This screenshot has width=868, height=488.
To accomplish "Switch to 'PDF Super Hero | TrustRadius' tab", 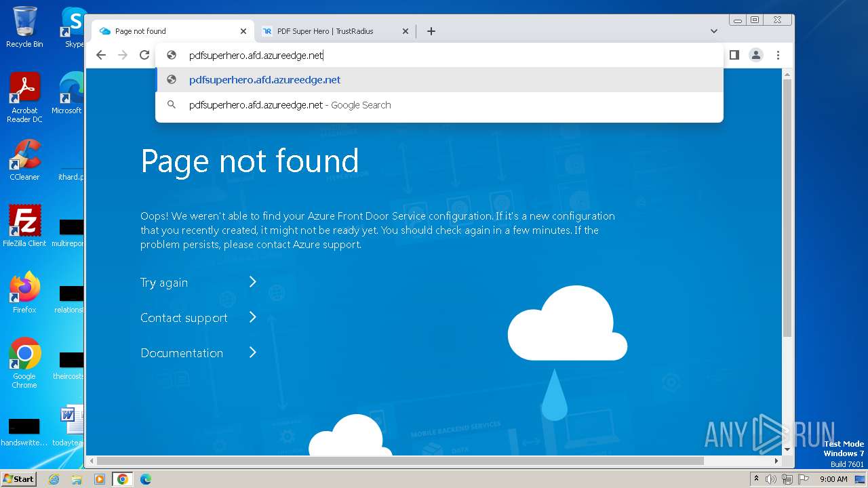I will pyautogui.click(x=335, y=31).
